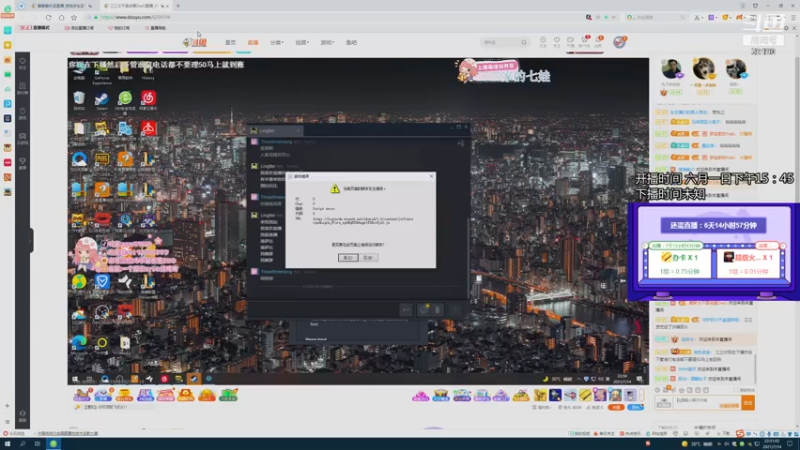800x450 pixels.
Task: Click the chat message input box
Action: tap(707, 403)
